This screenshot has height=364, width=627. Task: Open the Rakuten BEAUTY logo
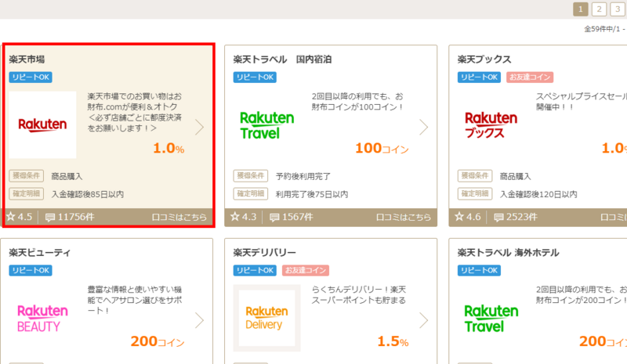(x=42, y=318)
